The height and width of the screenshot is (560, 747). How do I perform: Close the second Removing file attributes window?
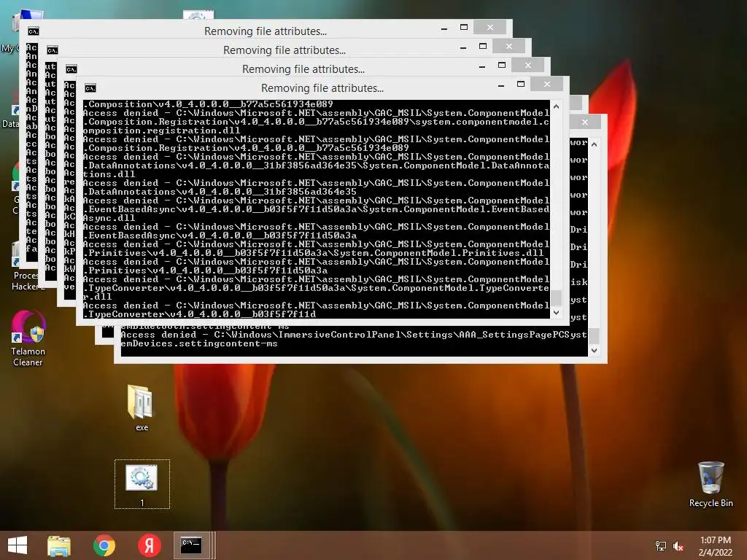(x=528, y=65)
